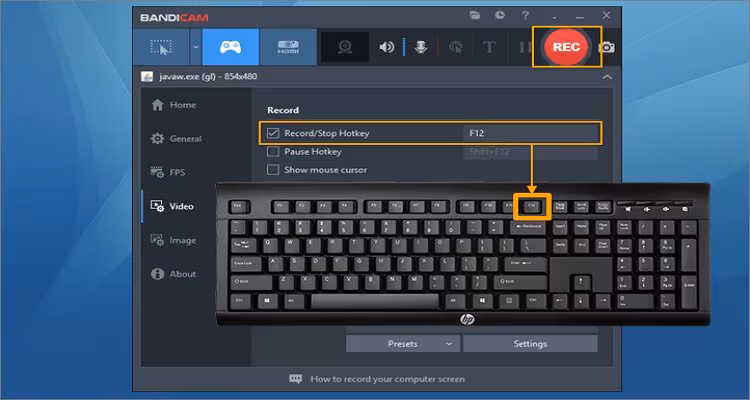Screen dimensions: 750x400
Task: Click the pause recording icon
Action: (x=524, y=47)
